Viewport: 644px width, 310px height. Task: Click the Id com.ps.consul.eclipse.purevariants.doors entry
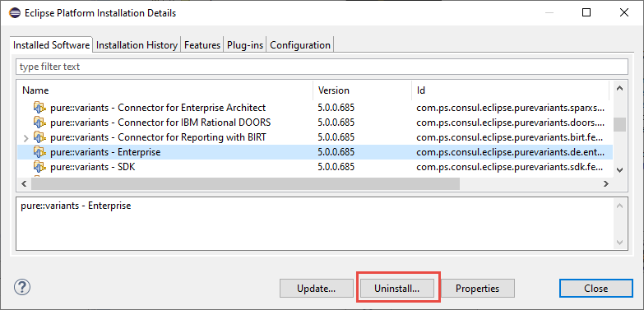click(511, 123)
